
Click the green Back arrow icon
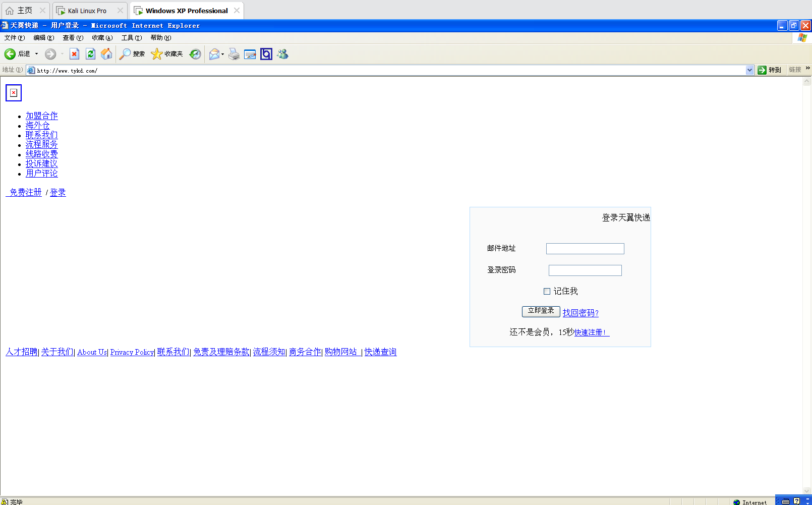click(10, 54)
